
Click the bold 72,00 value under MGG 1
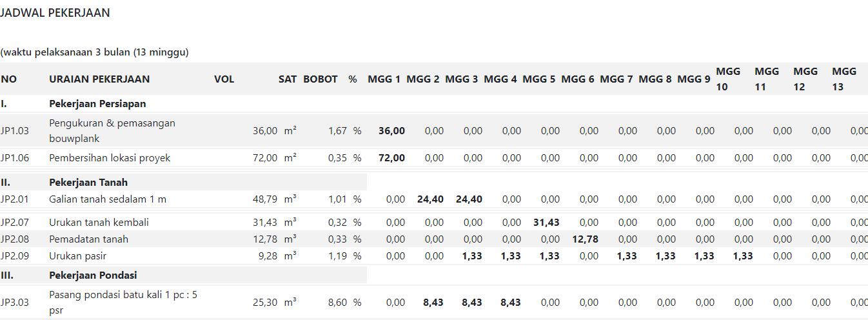click(x=391, y=158)
